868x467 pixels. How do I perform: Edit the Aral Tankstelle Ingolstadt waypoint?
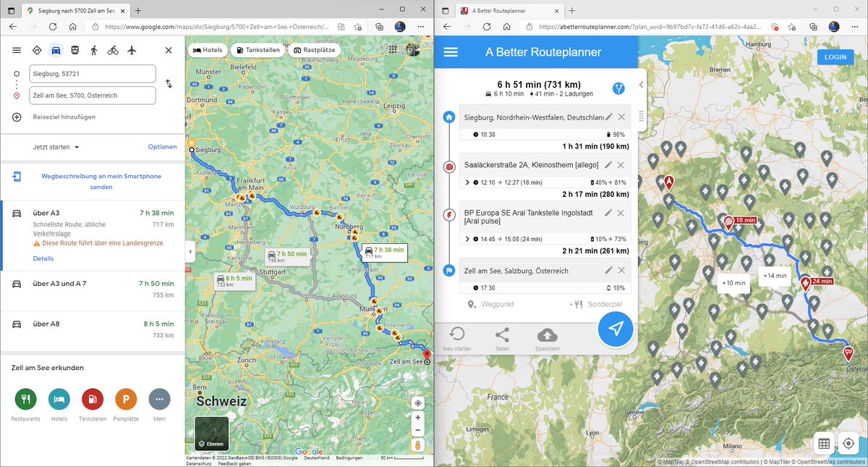608,213
